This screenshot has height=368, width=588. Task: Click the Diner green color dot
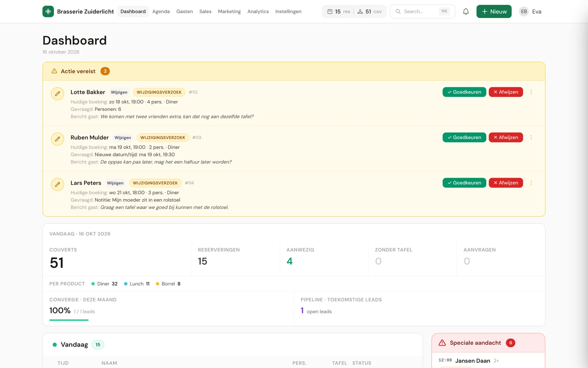[x=93, y=284]
